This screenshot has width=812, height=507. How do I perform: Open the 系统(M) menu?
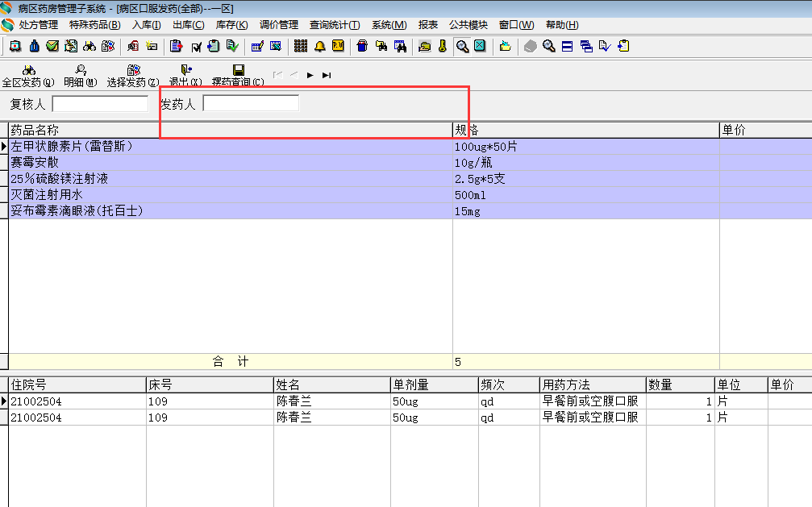pyautogui.click(x=389, y=25)
